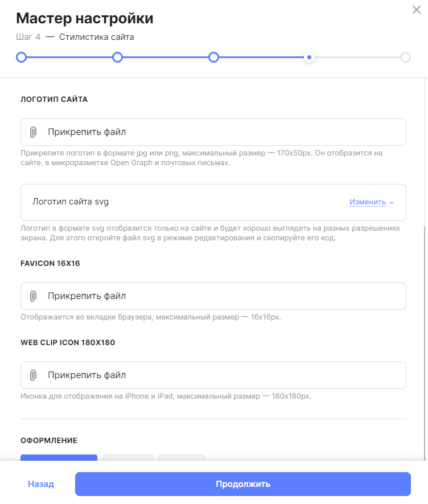Click the final fifth step circle
The image size is (428, 504).
[x=405, y=57]
